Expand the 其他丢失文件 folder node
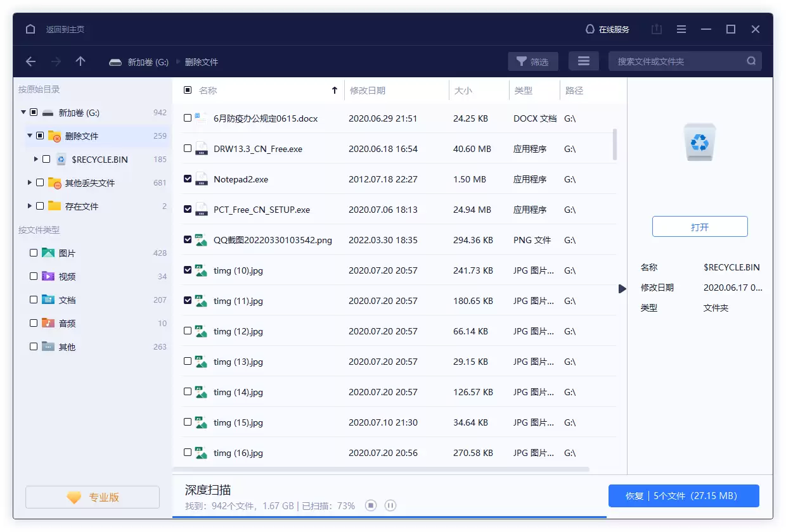The width and height of the screenshot is (786, 532). coord(30,182)
